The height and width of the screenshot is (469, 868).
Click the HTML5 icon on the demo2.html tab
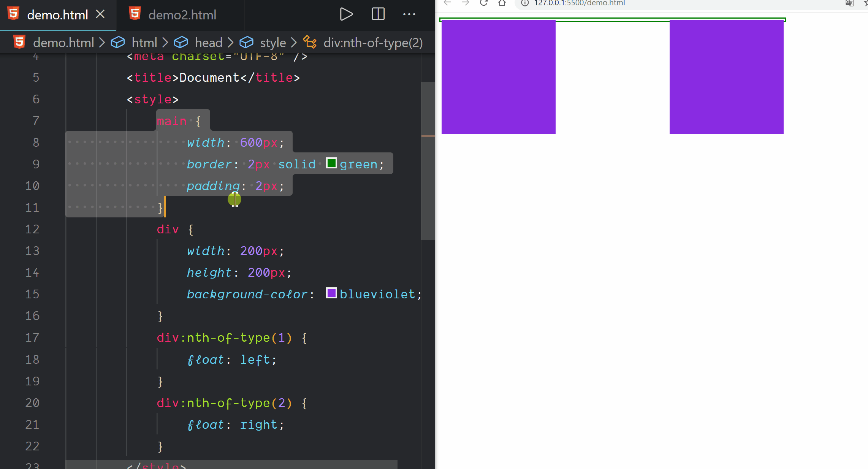(x=135, y=14)
